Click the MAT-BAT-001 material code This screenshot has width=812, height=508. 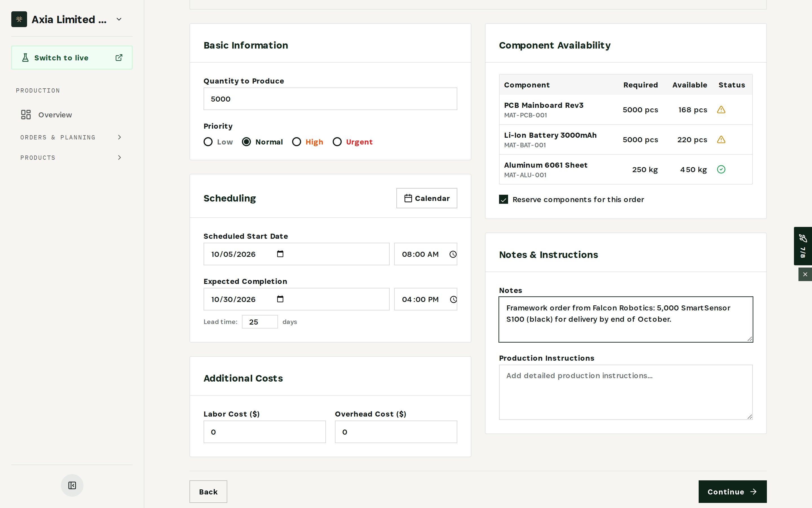(525, 145)
